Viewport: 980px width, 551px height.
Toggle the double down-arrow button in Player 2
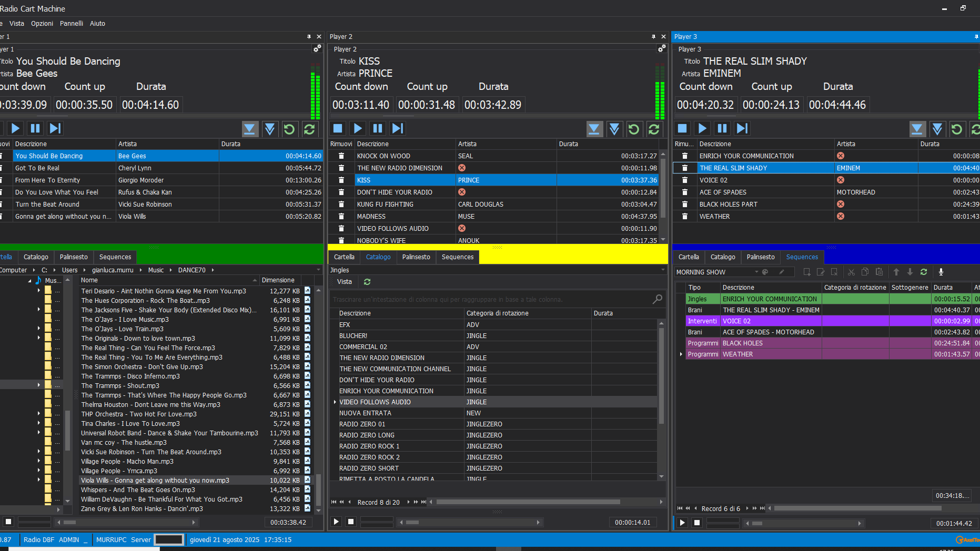point(614,129)
